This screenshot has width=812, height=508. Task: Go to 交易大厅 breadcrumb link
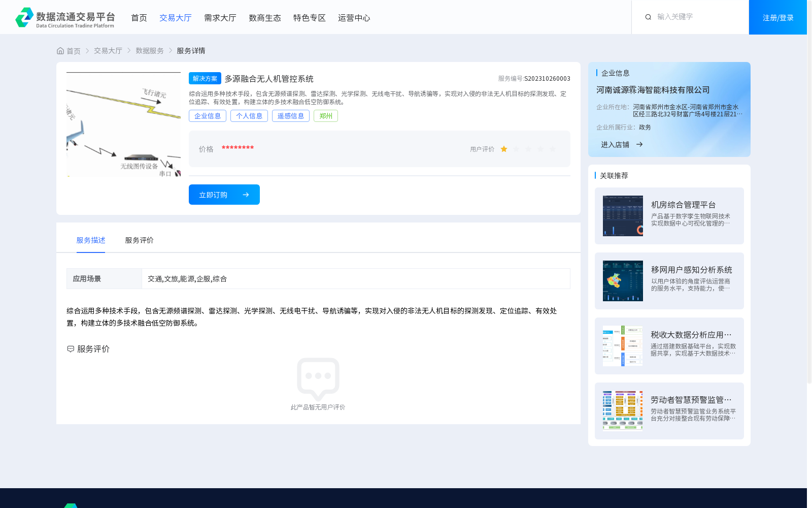coord(108,51)
